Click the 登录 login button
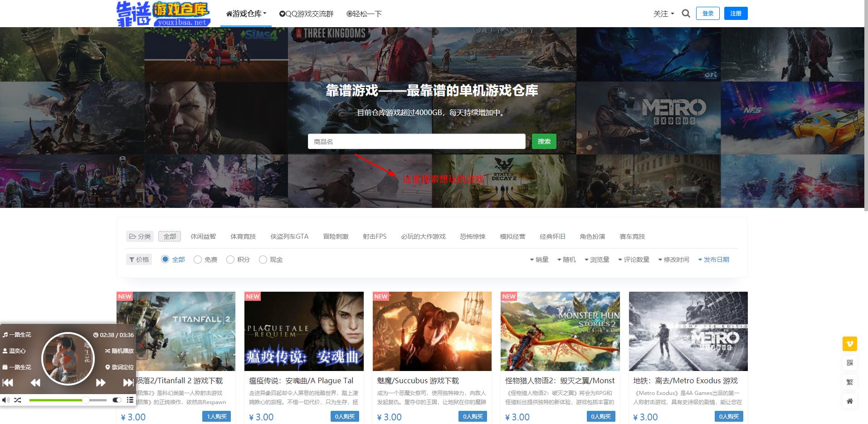The image size is (868, 424). click(708, 14)
